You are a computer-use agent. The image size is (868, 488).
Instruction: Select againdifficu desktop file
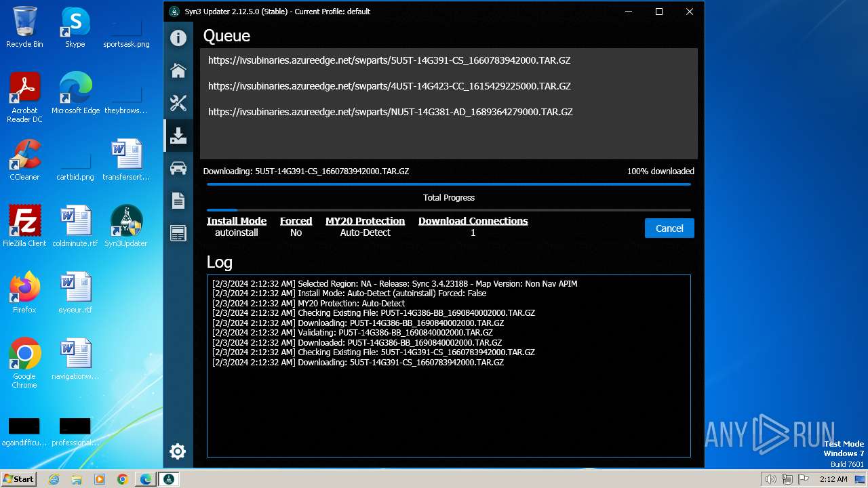click(24, 431)
